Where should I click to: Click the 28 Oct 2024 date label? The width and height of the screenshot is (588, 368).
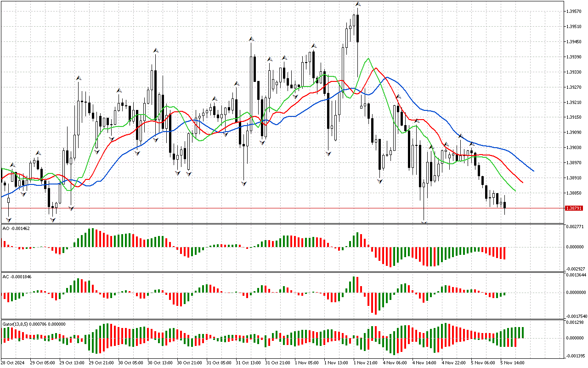[13, 362]
